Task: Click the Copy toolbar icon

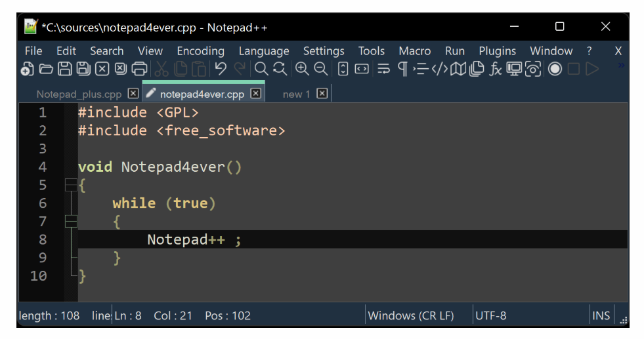Action: [181, 69]
